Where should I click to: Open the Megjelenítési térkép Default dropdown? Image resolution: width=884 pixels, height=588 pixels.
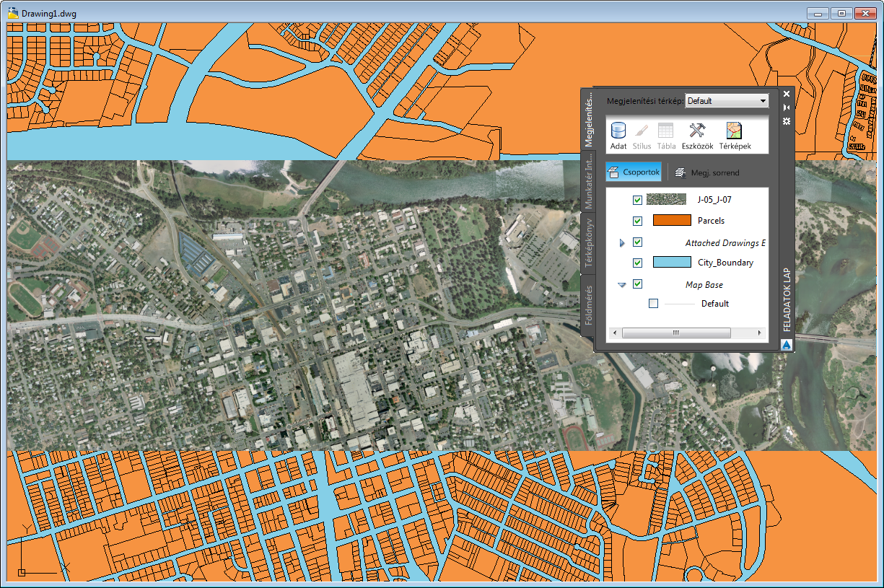(x=727, y=101)
